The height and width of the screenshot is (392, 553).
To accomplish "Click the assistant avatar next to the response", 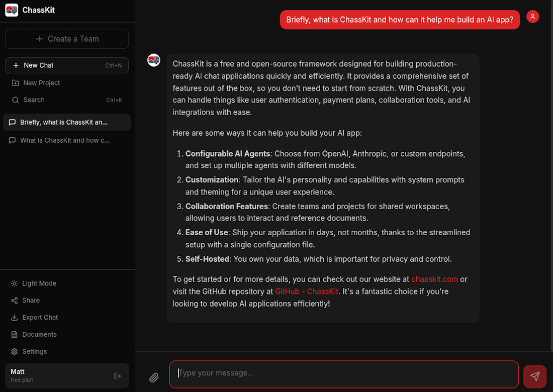I will [x=154, y=60].
